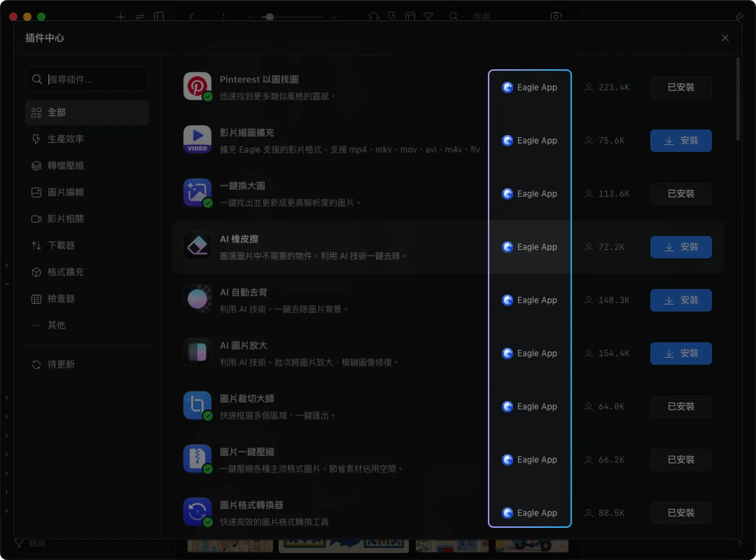Image resolution: width=756 pixels, height=560 pixels.
Task: Install the AI 橡皮擦 plugin
Action: point(681,247)
